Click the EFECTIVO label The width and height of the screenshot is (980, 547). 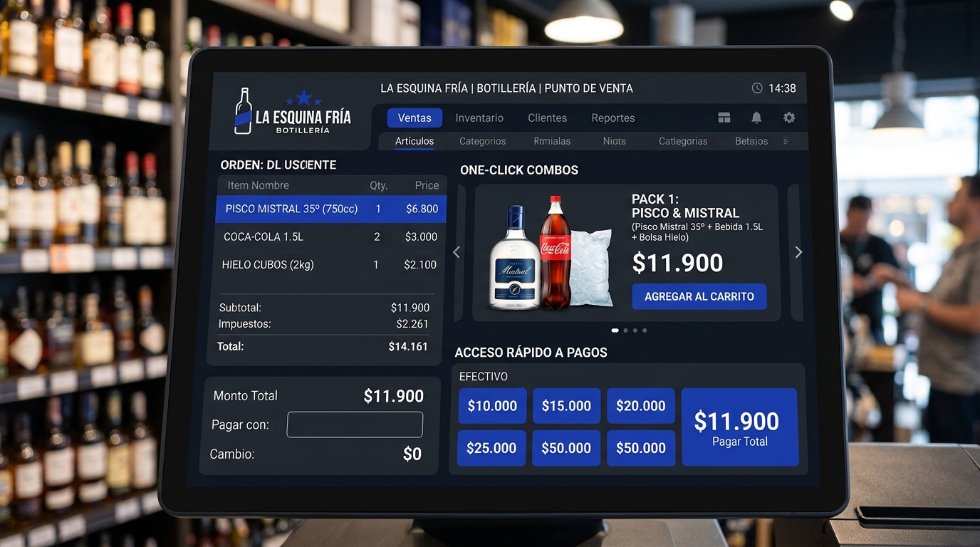click(484, 377)
